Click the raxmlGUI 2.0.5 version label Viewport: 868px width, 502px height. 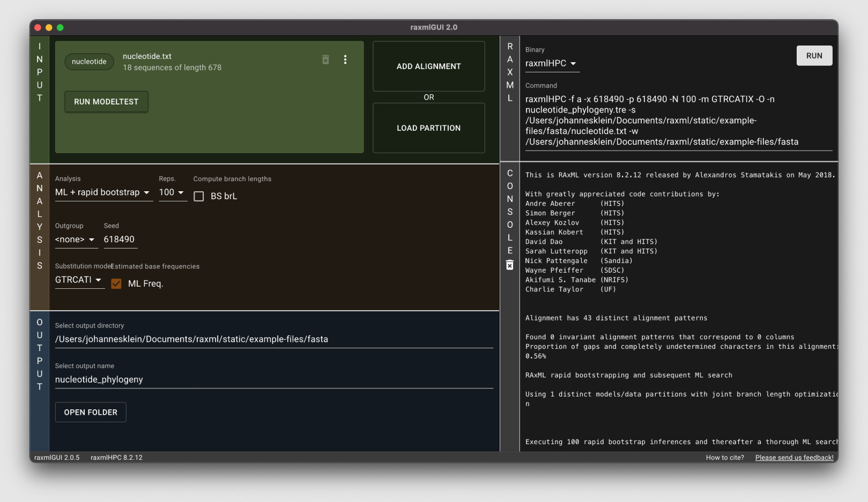[57, 458]
